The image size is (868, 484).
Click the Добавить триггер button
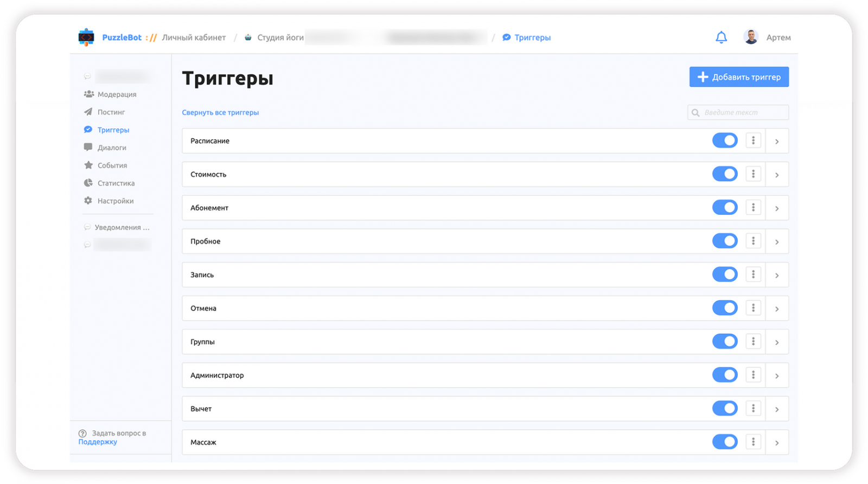tap(739, 77)
